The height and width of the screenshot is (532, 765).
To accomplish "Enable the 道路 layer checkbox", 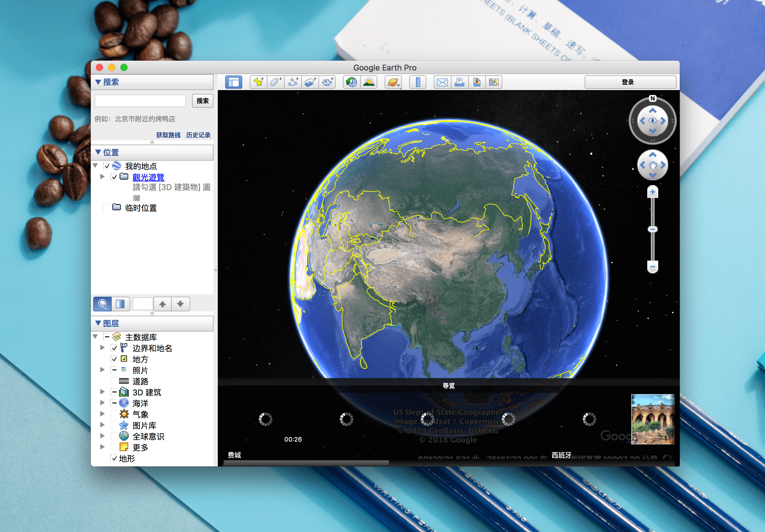I will coord(114,381).
